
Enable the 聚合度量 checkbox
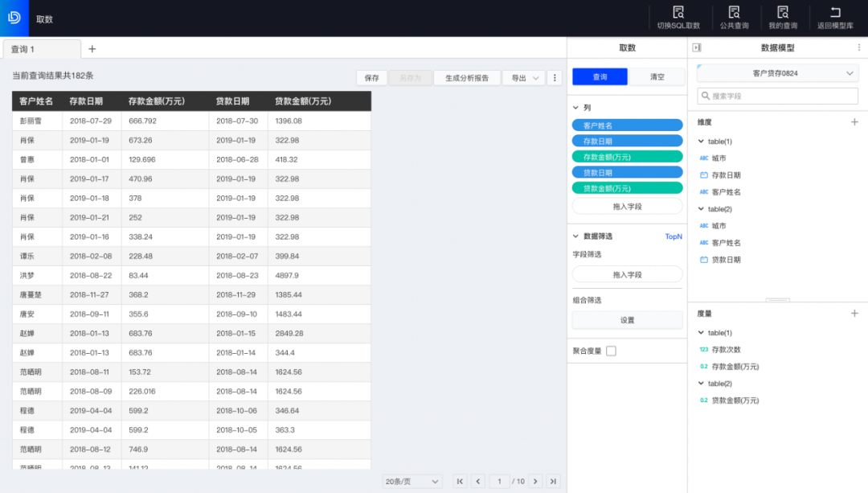(x=611, y=351)
